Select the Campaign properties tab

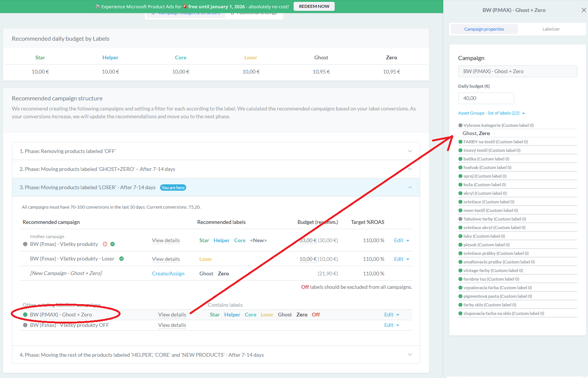point(484,29)
